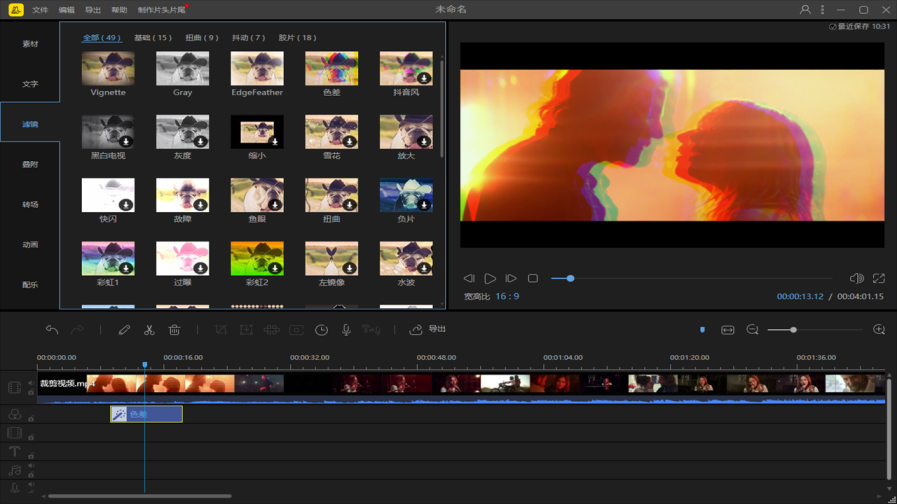Open the duration clock tool
897x504 pixels.
pyautogui.click(x=321, y=330)
